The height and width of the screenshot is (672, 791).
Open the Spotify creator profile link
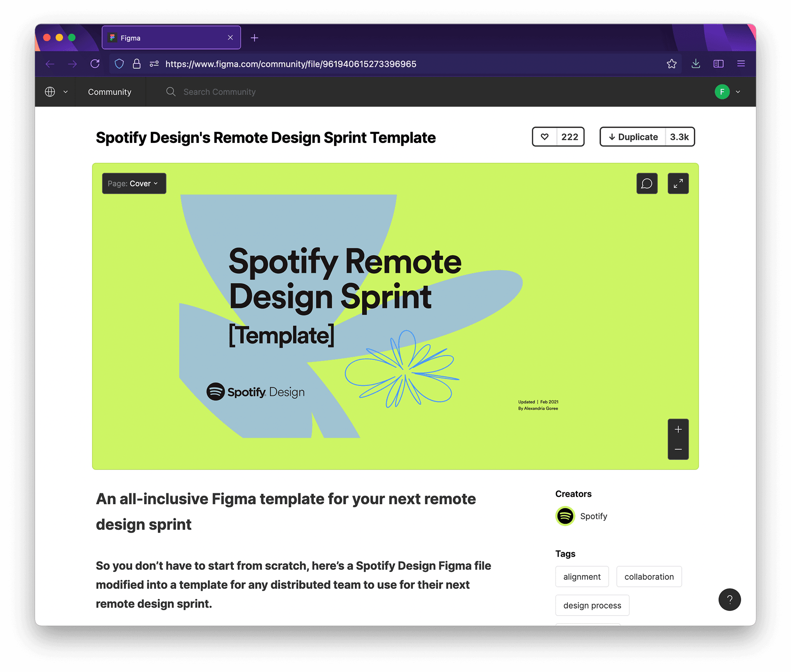click(x=593, y=516)
